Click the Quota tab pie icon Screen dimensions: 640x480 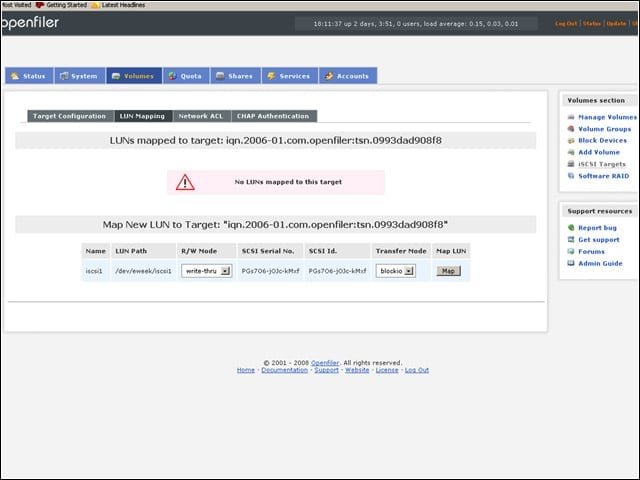[172, 76]
